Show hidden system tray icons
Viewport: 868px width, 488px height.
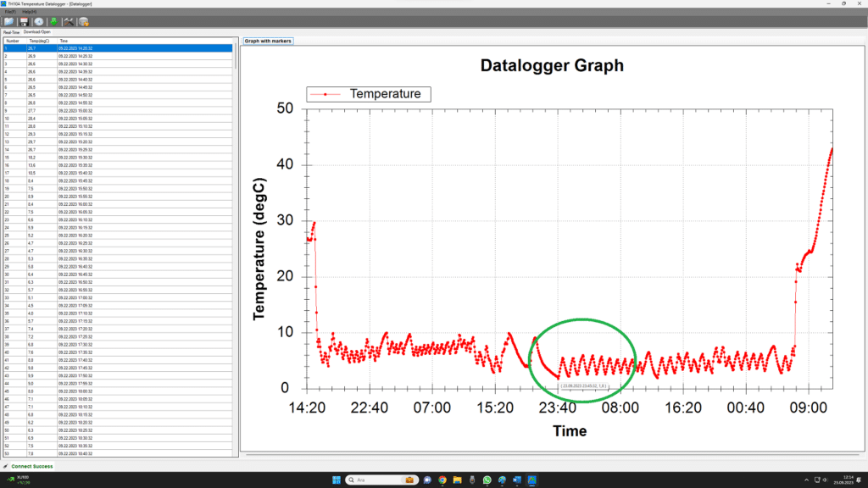tap(807, 480)
